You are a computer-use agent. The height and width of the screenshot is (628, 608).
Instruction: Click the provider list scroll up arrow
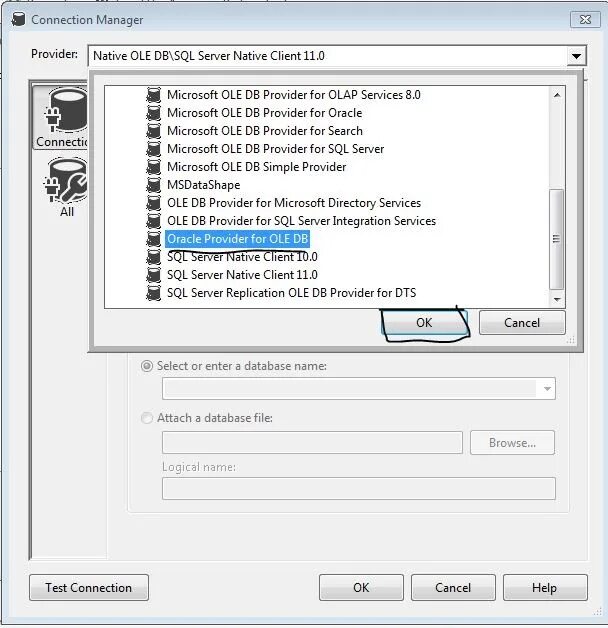pos(557,95)
